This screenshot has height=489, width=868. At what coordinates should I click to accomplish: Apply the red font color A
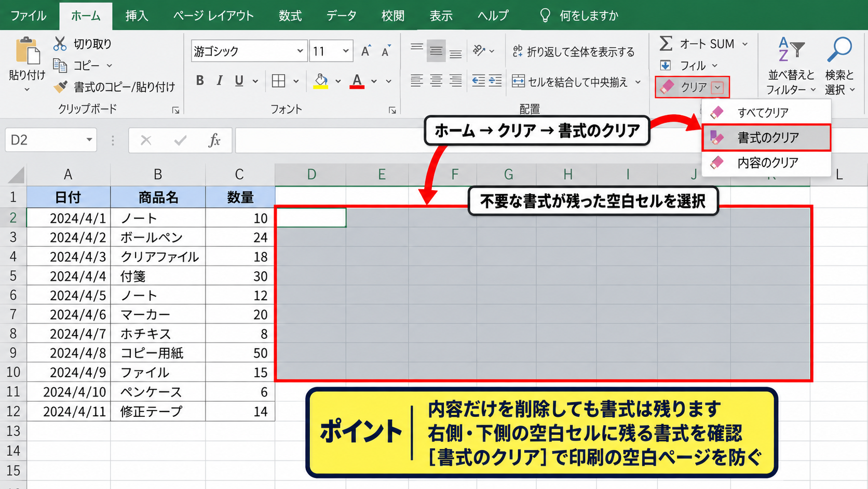click(357, 81)
